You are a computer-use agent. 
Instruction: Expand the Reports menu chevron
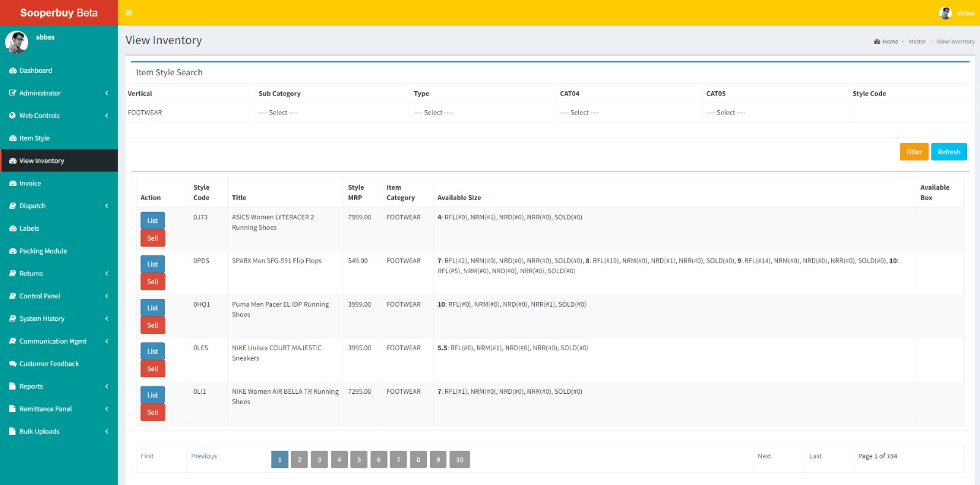107,386
